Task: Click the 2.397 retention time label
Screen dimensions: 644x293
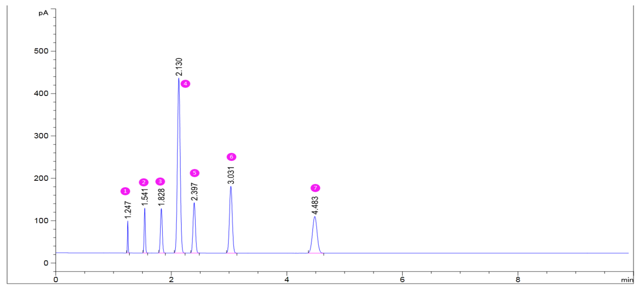Action: click(x=195, y=191)
